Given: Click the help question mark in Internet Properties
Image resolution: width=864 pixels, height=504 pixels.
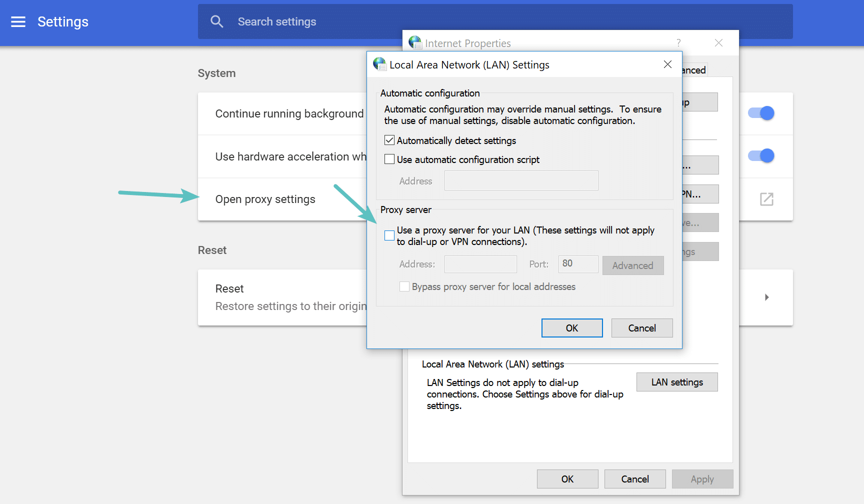Looking at the screenshot, I should coord(678,43).
